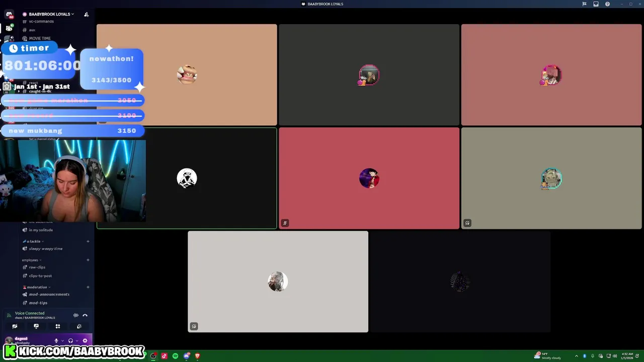Click the Voice Connected status text
644x362 pixels.
pos(30,313)
